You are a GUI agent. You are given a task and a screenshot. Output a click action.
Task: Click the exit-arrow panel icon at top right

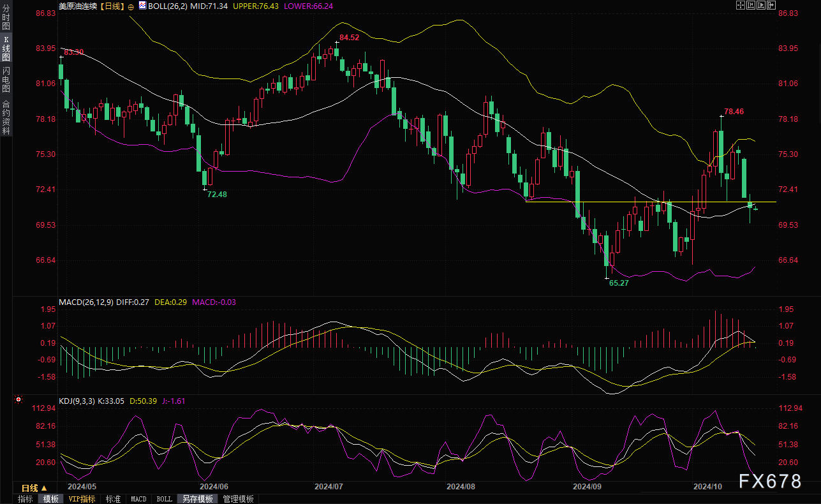[x=771, y=6]
